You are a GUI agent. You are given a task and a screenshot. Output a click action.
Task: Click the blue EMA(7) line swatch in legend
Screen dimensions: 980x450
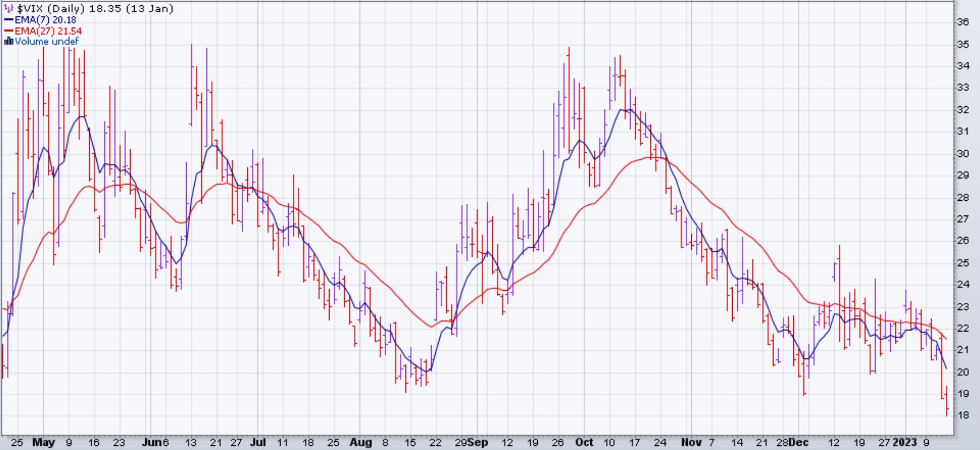9,20
